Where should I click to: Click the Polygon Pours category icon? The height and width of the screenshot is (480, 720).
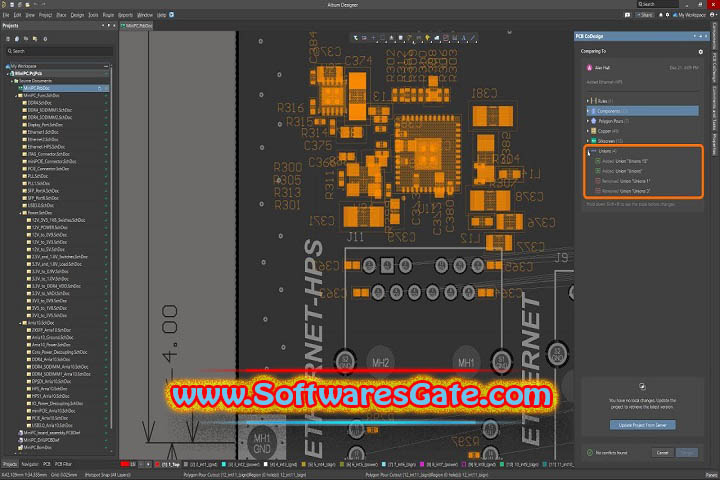[593, 121]
